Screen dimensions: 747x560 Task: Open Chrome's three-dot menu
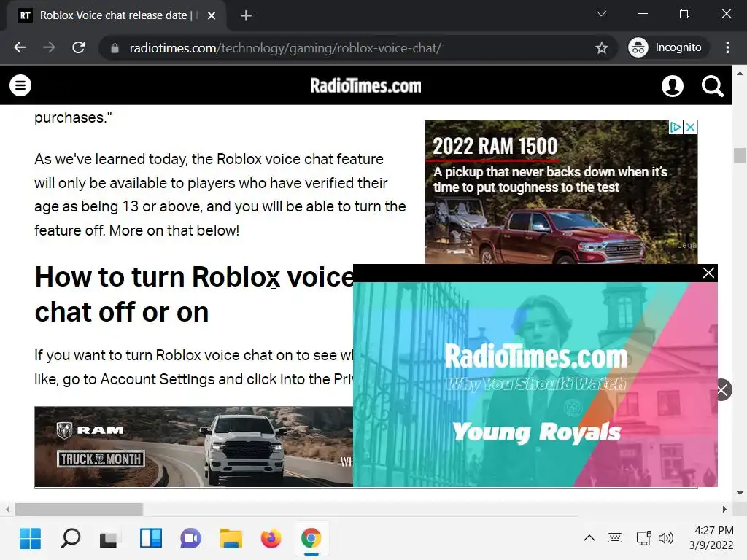point(727,47)
